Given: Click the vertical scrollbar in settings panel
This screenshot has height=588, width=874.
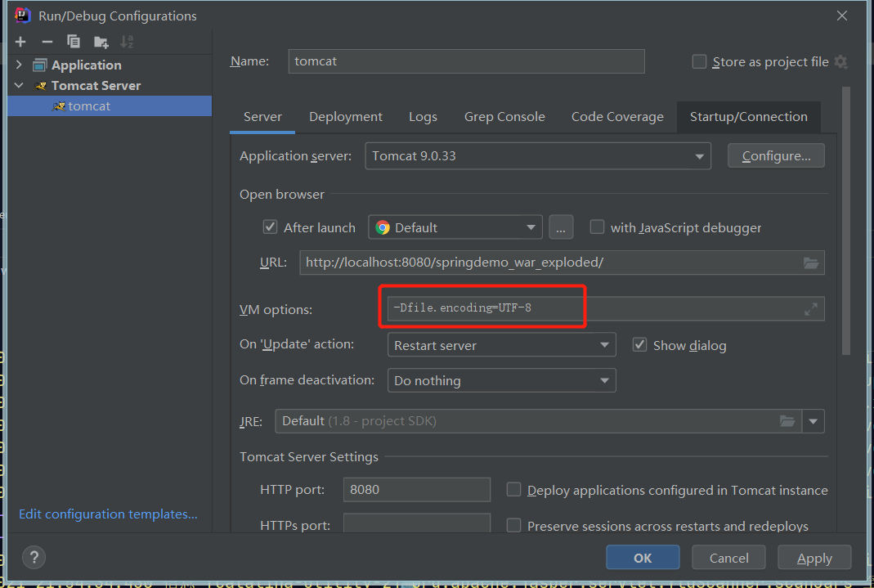Looking at the screenshot, I should coord(846,221).
